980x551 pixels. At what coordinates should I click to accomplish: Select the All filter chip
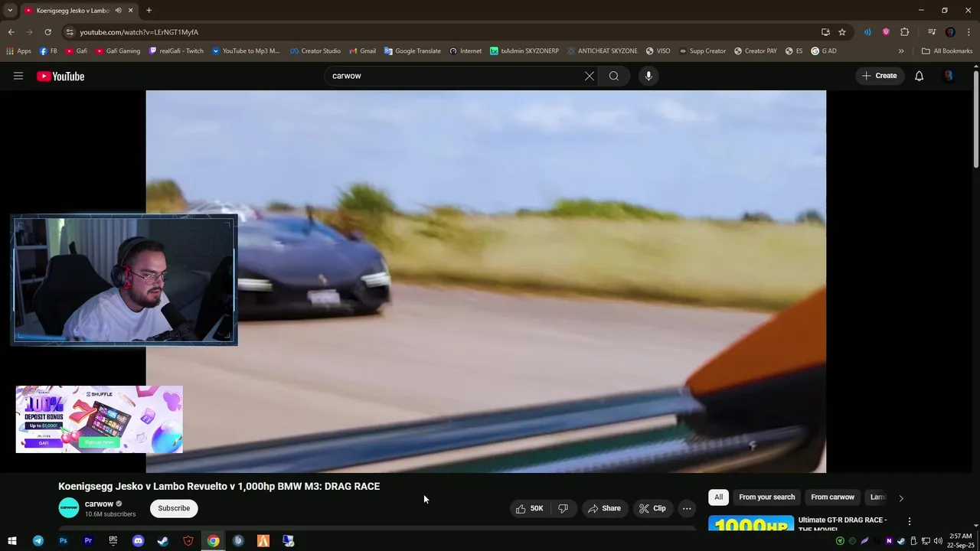coord(718,497)
